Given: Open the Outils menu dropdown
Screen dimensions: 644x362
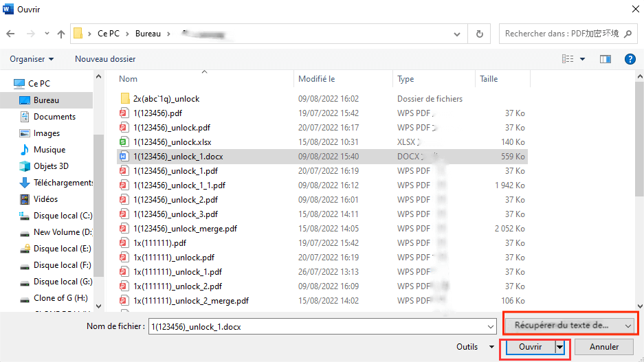Looking at the screenshot, I should click(x=475, y=347).
